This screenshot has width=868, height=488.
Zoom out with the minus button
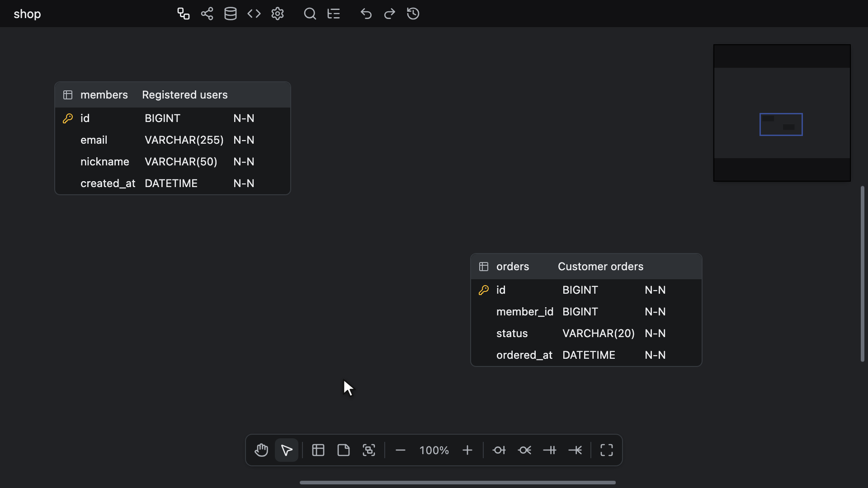[401, 450]
